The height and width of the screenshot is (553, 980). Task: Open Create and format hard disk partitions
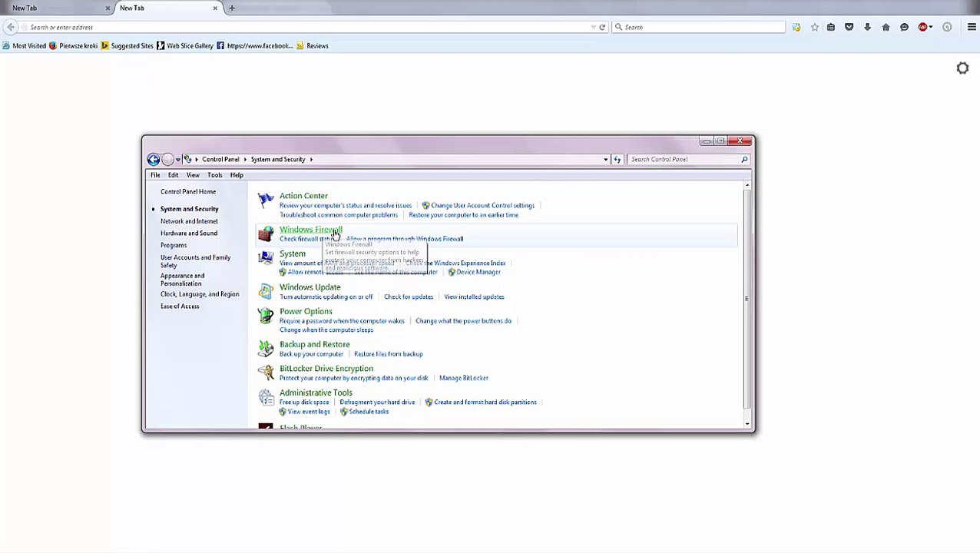(485, 402)
